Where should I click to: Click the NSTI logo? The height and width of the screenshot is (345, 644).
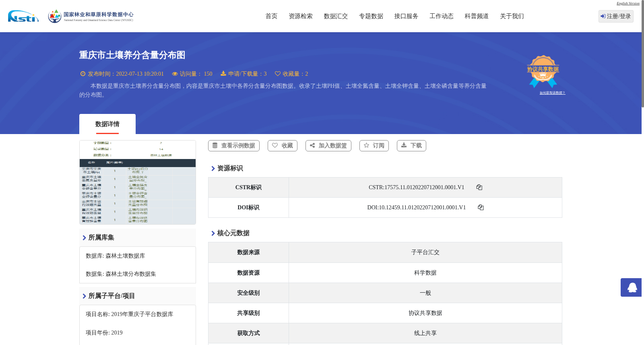tap(23, 16)
